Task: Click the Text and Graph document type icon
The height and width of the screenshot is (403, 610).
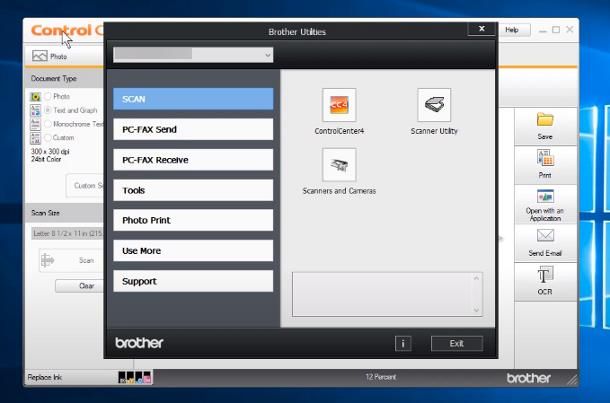Action: coord(35,110)
